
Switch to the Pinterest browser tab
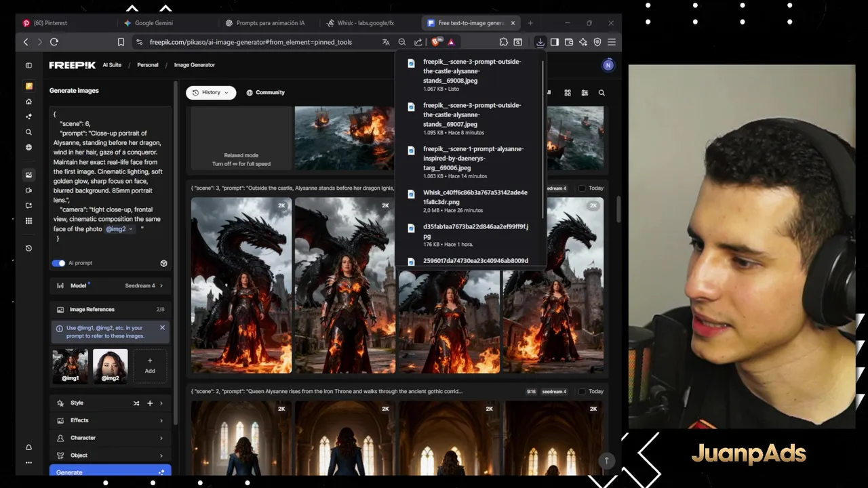(x=66, y=23)
